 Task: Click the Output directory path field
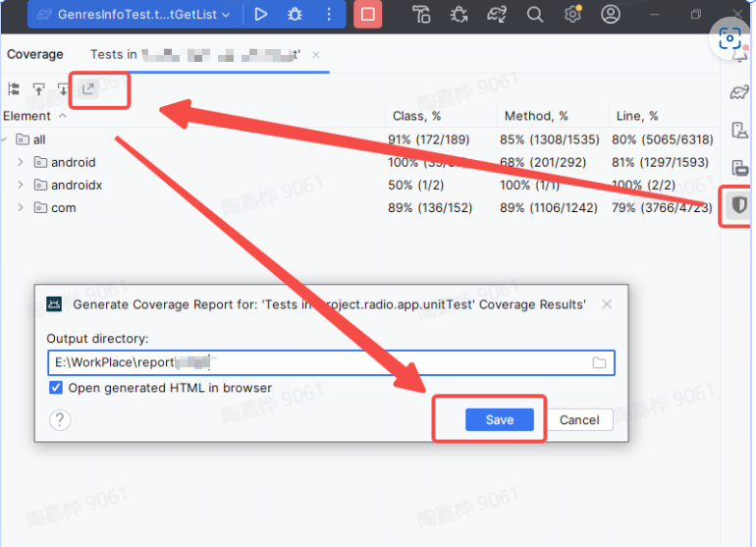pyautogui.click(x=314, y=363)
